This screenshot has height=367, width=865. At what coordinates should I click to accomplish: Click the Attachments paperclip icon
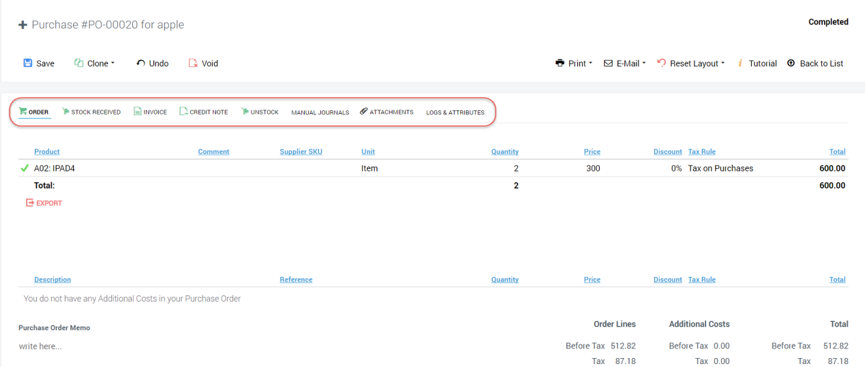coord(364,111)
